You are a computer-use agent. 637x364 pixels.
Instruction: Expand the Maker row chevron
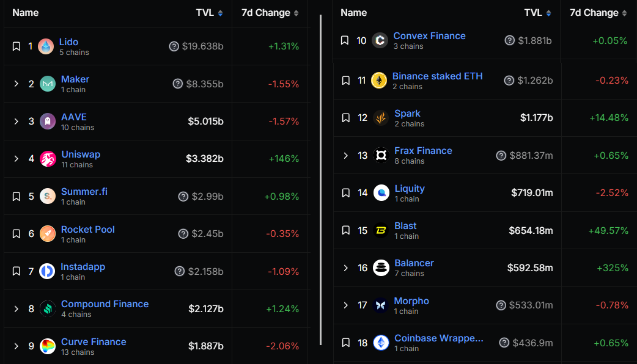click(17, 84)
